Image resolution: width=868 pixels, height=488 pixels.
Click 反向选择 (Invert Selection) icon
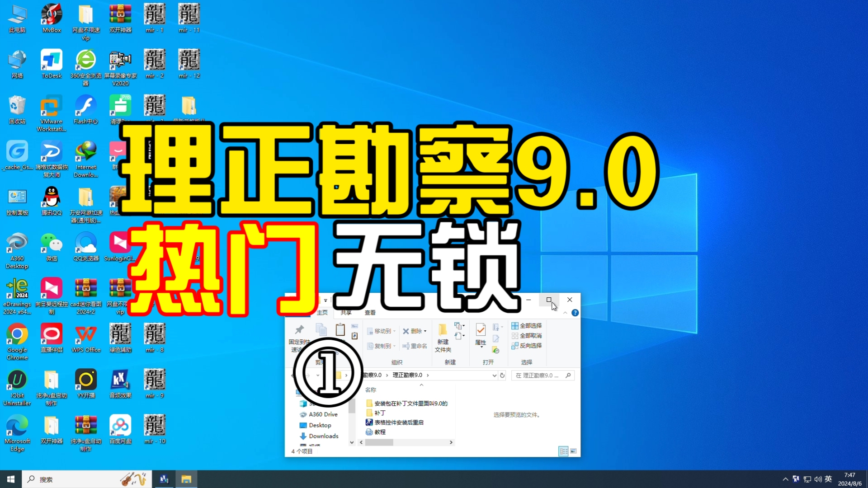[x=526, y=345]
